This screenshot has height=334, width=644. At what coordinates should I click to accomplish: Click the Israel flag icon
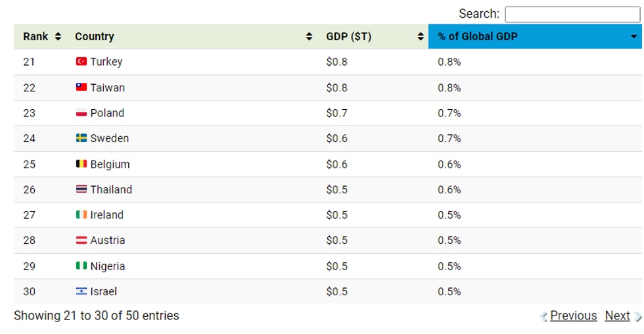pyautogui.click(x=81, y=292)
